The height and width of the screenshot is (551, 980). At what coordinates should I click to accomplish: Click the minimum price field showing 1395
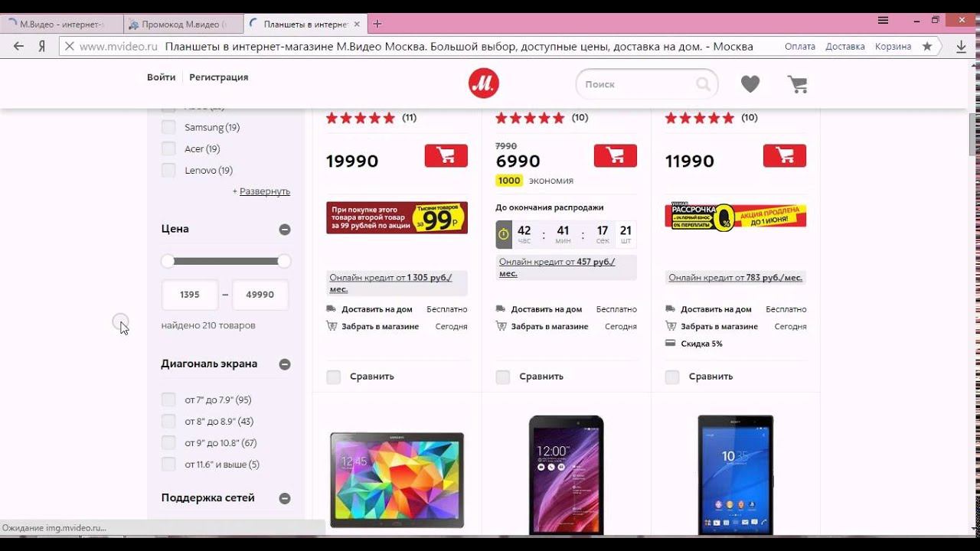[190, 295]
